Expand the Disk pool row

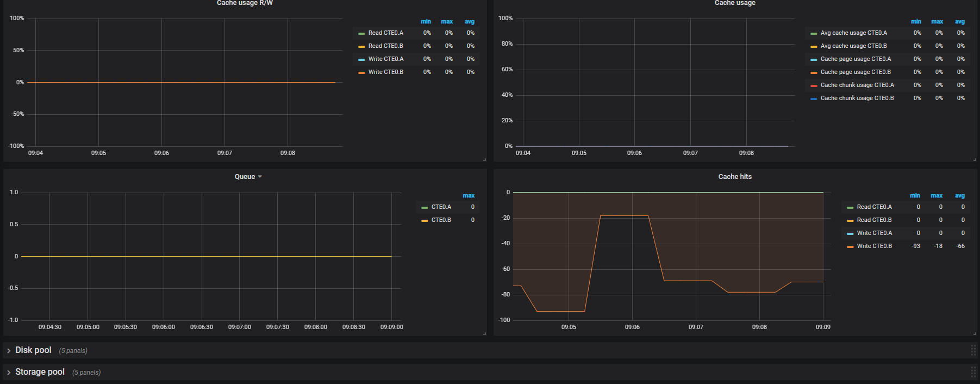pos(33,350)
